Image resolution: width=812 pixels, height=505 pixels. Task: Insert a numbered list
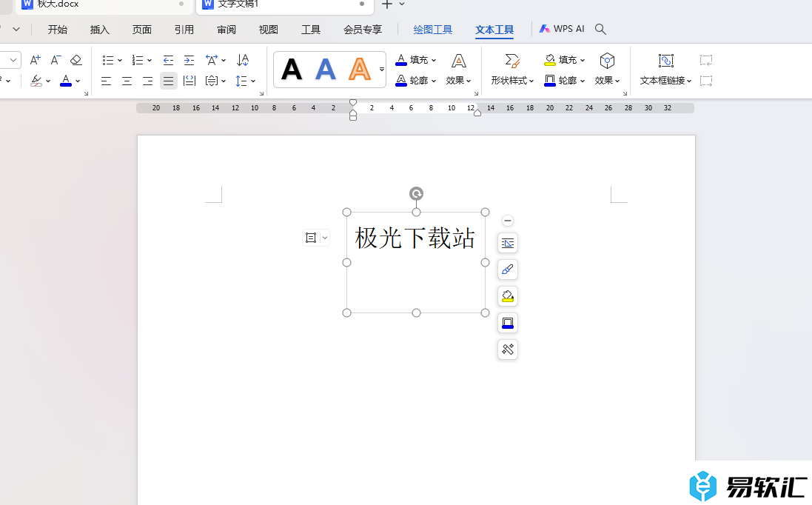point(137,60)
